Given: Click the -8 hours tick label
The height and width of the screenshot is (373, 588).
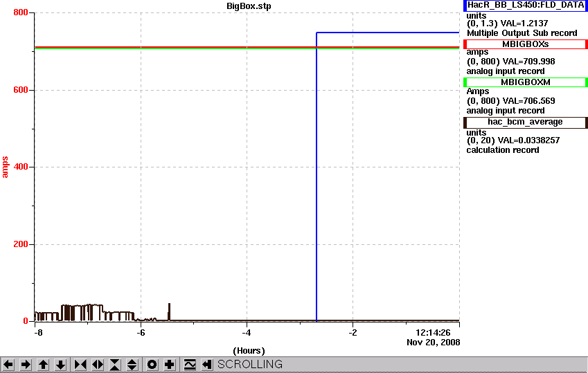Looking at the screenshot, I should coord(38,333).
